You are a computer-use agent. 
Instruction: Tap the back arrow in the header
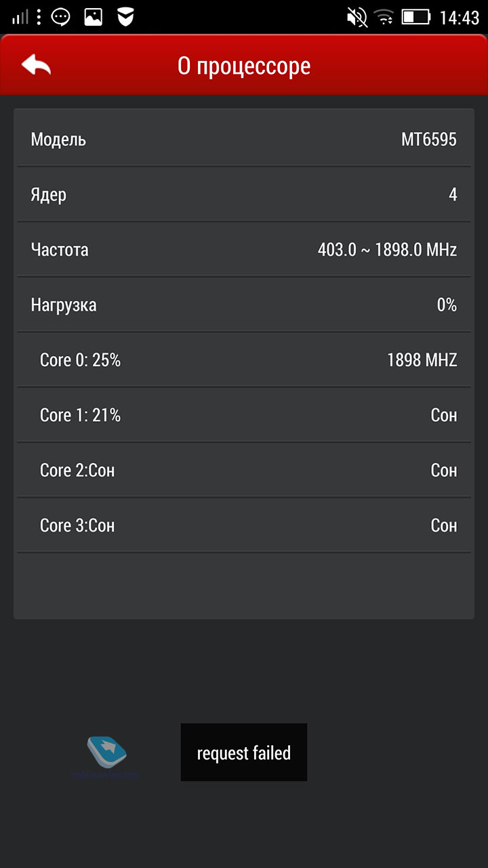[x=37, y=65]
